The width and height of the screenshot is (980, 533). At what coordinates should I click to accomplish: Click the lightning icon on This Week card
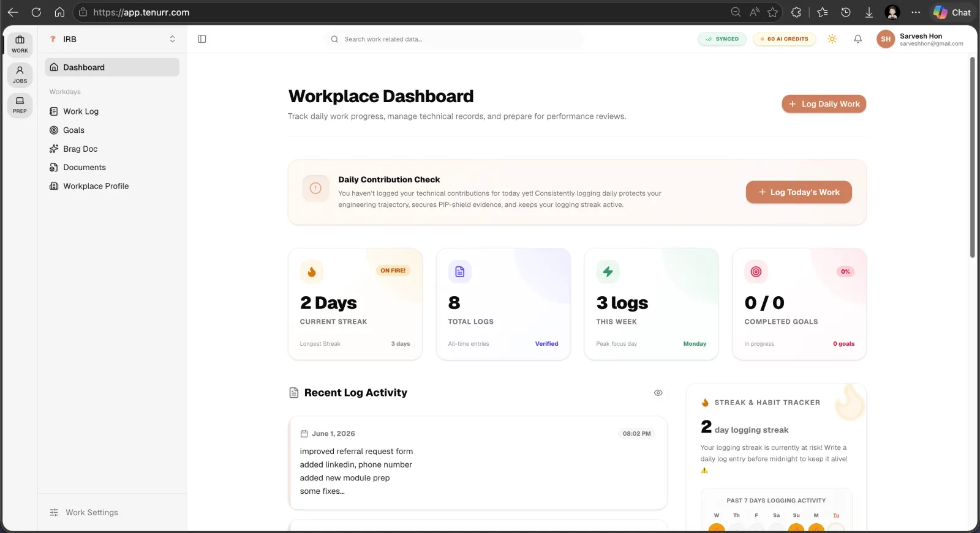click(608, 272)
